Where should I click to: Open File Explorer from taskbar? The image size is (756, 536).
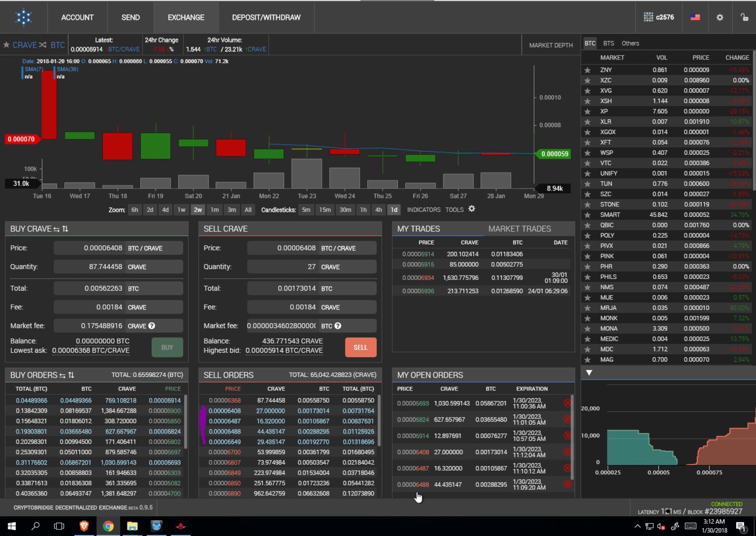pyautogui.click(x=132, y=526)
